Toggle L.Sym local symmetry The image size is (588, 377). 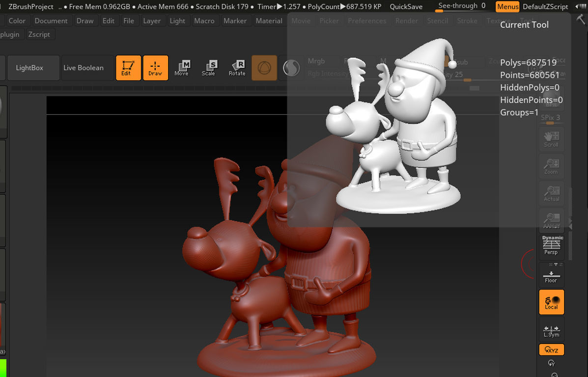551,330
